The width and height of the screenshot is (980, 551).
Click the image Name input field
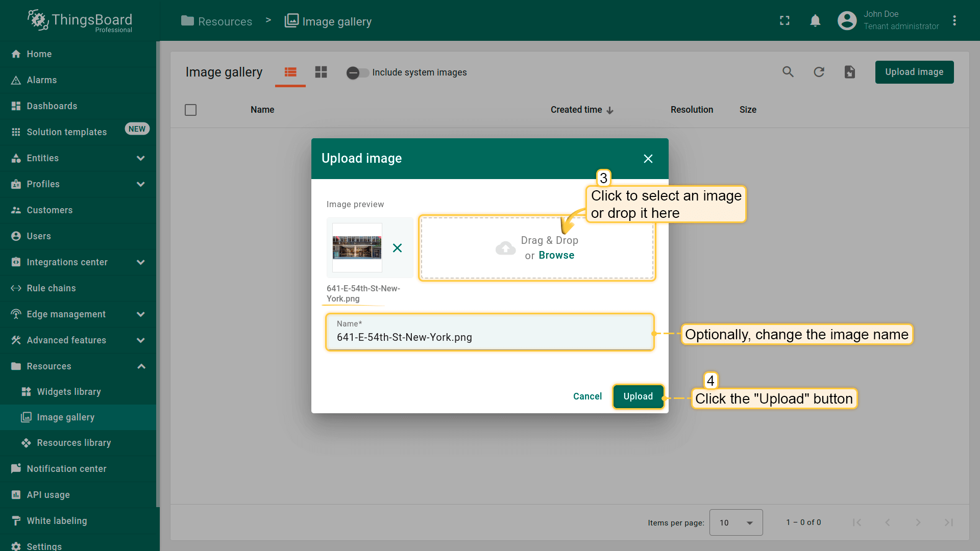pyautogui.click(x=489, y=337)
